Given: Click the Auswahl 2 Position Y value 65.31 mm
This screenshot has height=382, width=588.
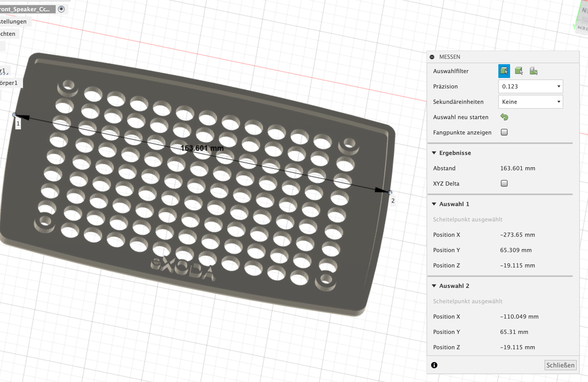Looking at the screenshot, I should pos(514,332).
